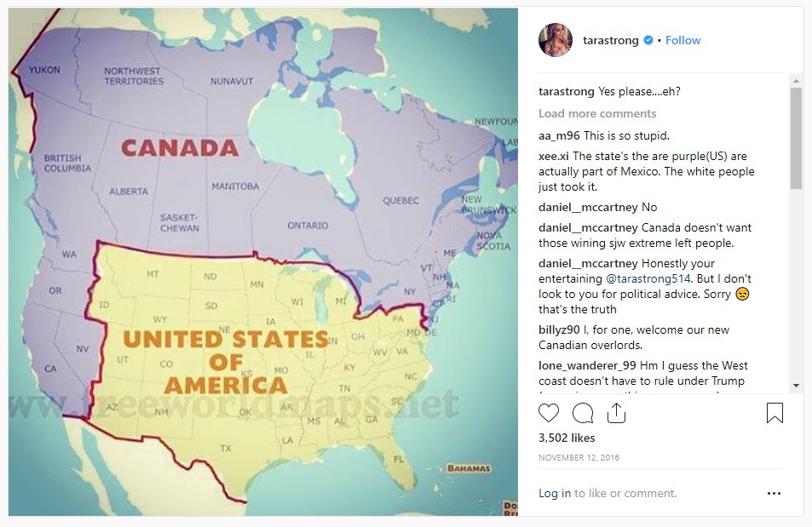Click verified badge next to tarastrong
812x527 pixels.
648,40
